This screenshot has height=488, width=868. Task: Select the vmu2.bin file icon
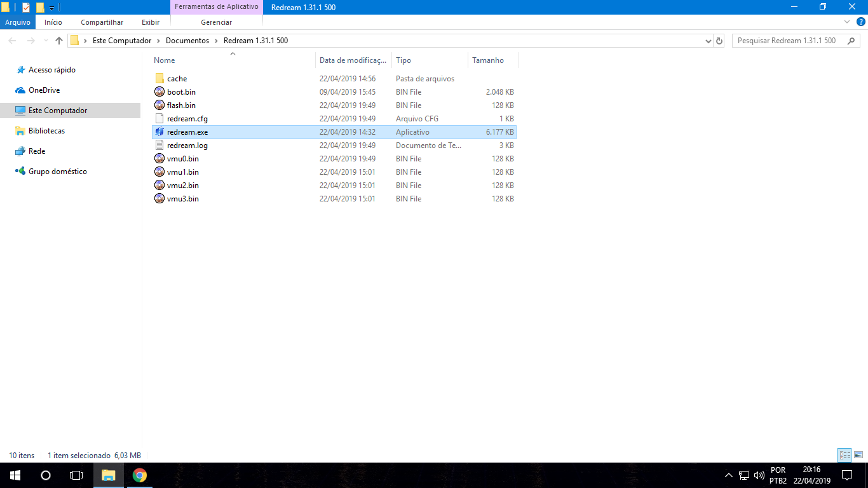(159, 186)
